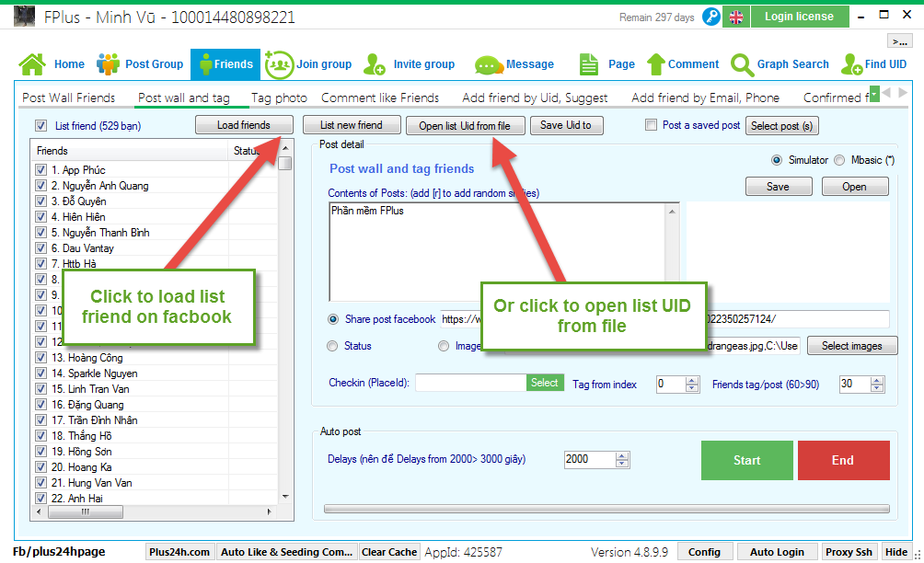Click the Comment up-arrow icon
This screenshot has height=563, width=924.
point(656,64)
